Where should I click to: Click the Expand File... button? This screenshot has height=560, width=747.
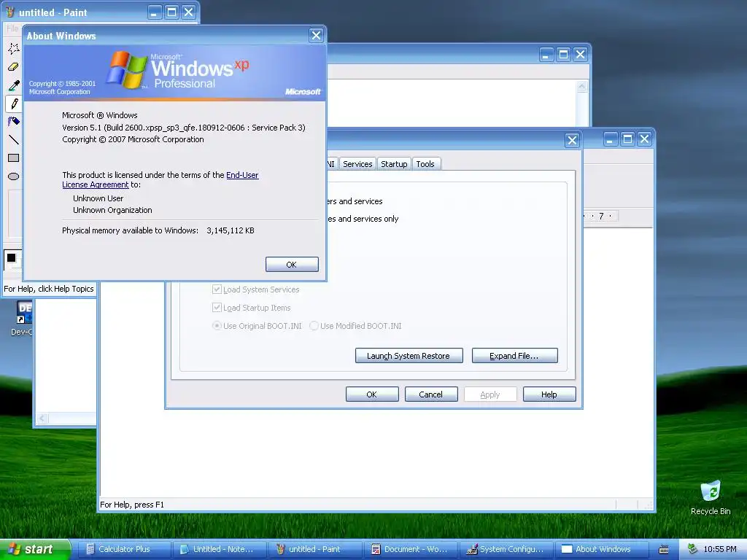click(x=514, y=355)
